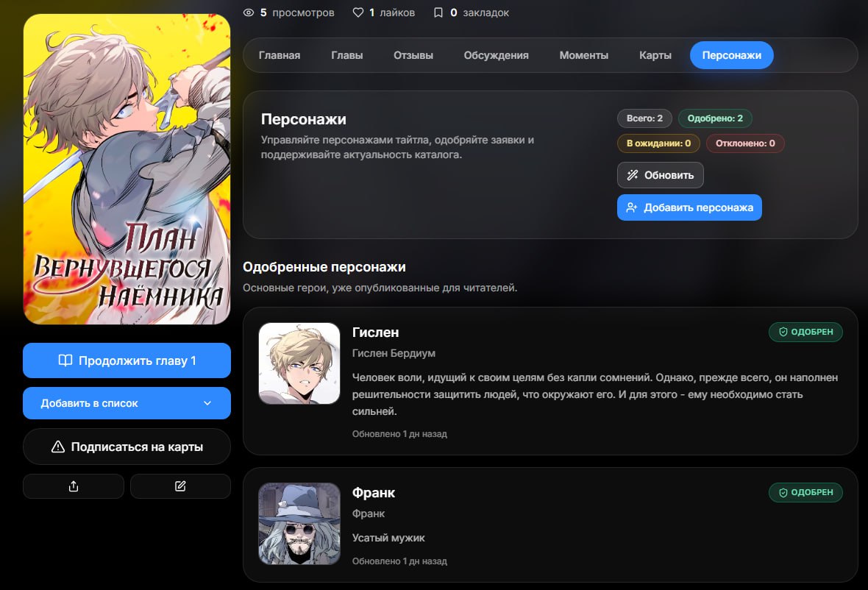Click the magic wand icon in Обновить

click(632, 175)
